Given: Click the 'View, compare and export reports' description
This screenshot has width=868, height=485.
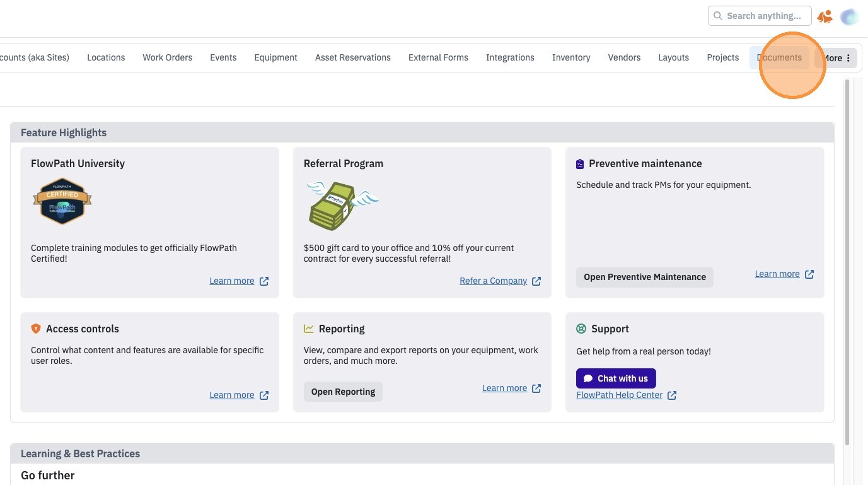Looking at the screenshot, I should [x=421, y=356].
